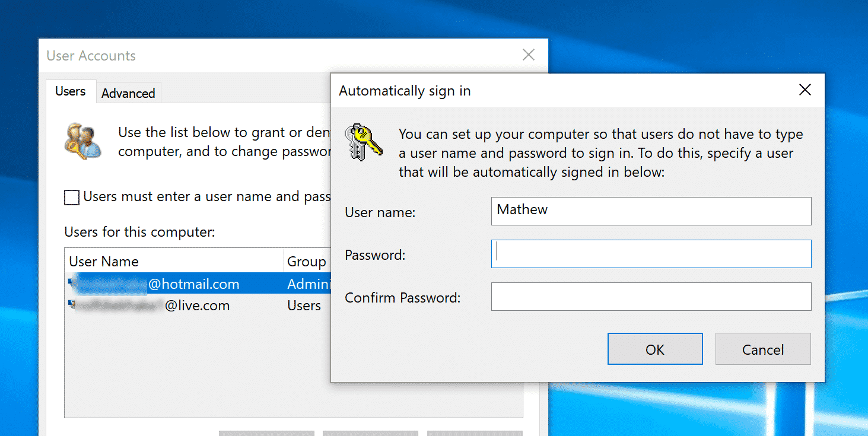The image size is (868, 436).
Task: Click the Users group cell for live.com account
Action: pyautogui.click(x=304, y=305)
